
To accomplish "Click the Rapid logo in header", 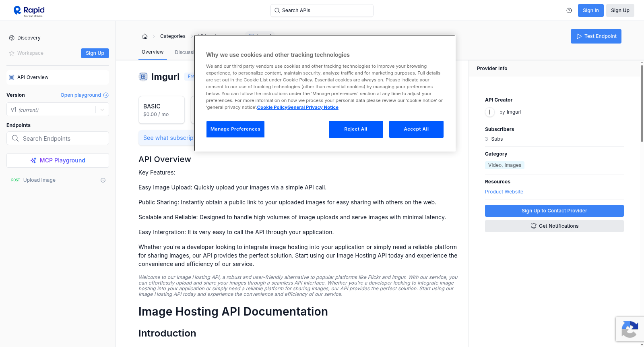I will pyautogui.click(x=29, y=11).
